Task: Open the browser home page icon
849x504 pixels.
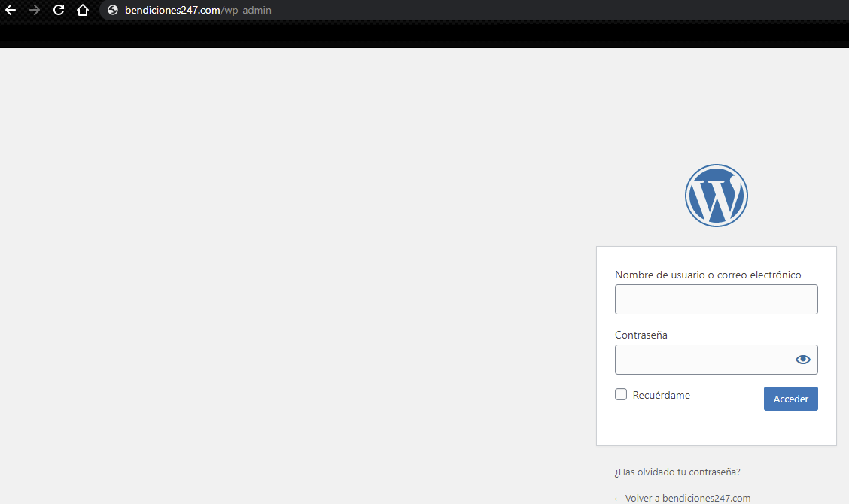Action: click(82, 10)
